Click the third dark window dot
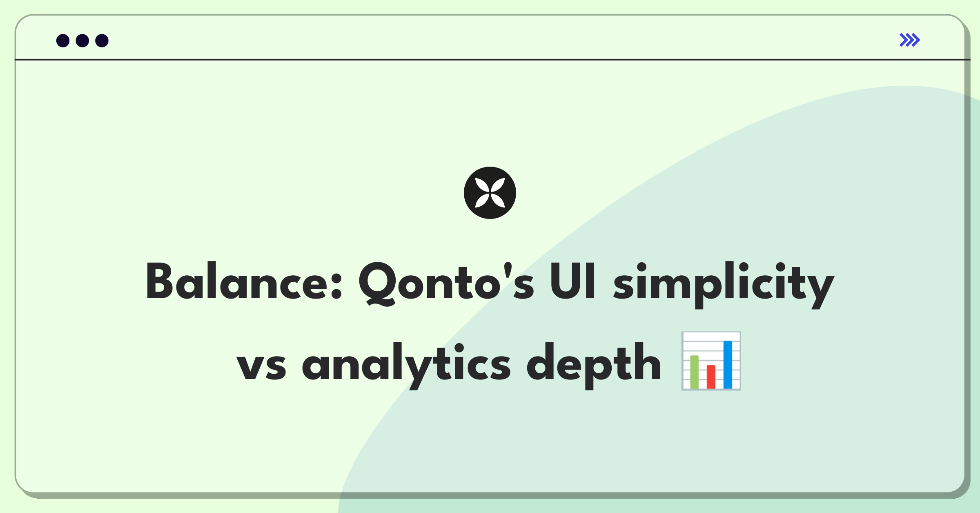 click(x=102, y=40)
